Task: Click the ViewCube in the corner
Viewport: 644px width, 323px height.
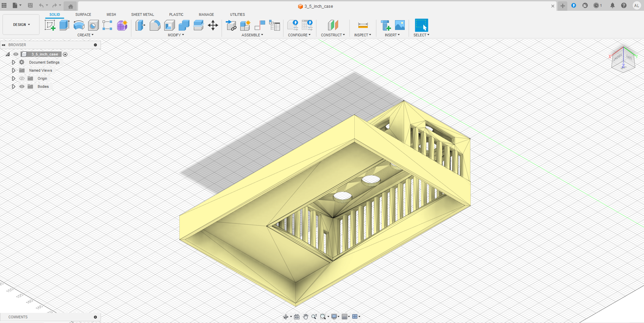Action: (x=623, y=61)
